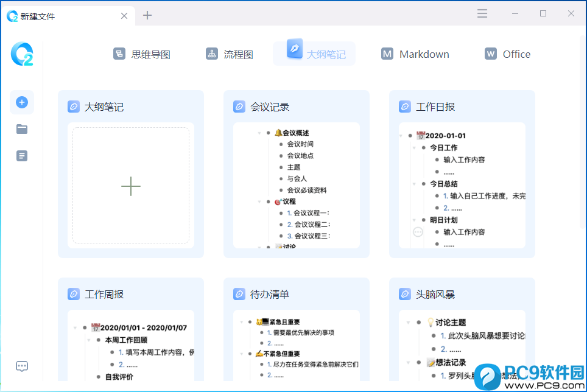Click the 想法记录 heading
This screenshot has height=392, width=587.
tap(451, 362)
